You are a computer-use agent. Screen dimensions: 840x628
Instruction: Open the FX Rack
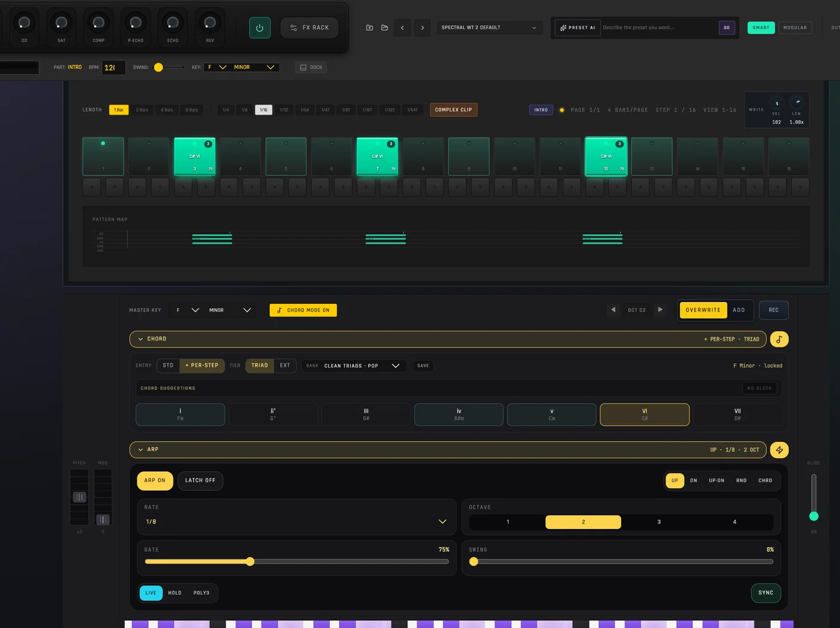(x=309, y=28)
